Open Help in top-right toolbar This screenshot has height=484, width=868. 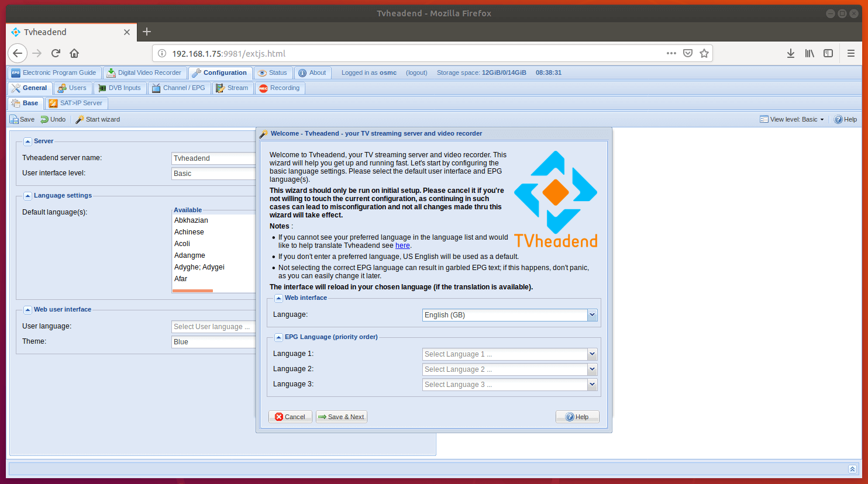[845, 119]
